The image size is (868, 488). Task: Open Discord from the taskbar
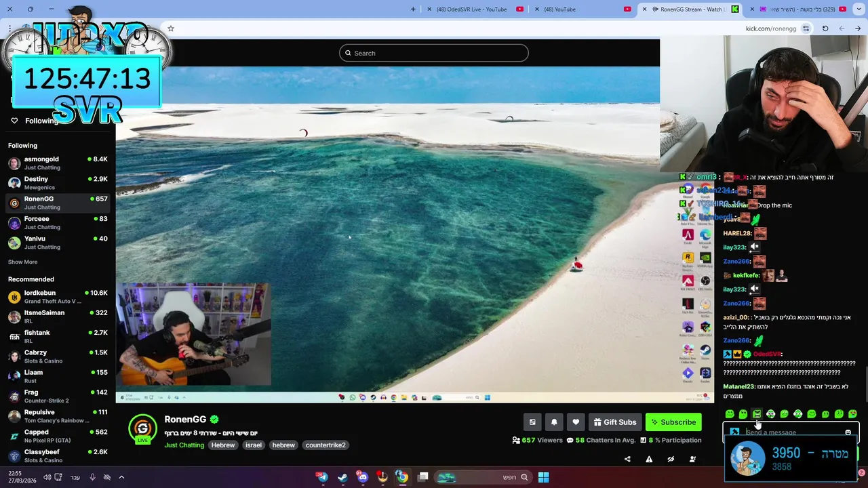pyautogui.click(x=362, y=477)
